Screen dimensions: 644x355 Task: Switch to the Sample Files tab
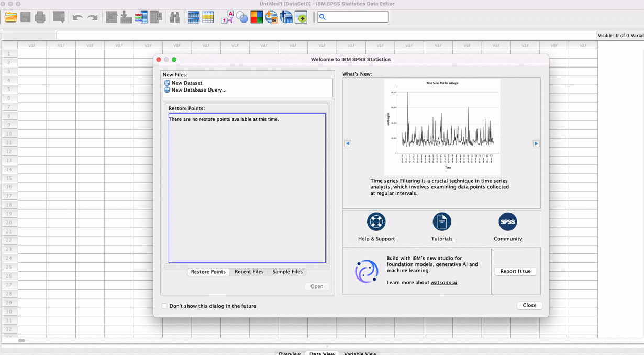point(287,272)
